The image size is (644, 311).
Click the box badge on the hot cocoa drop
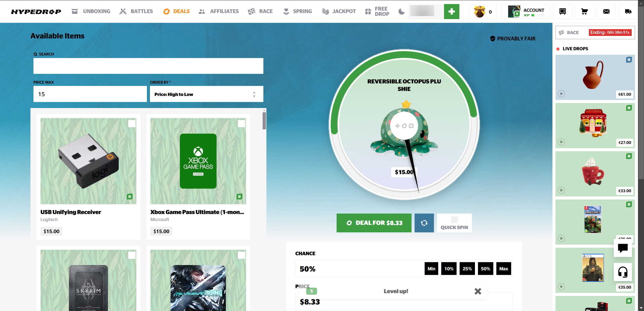pos(629,108)
